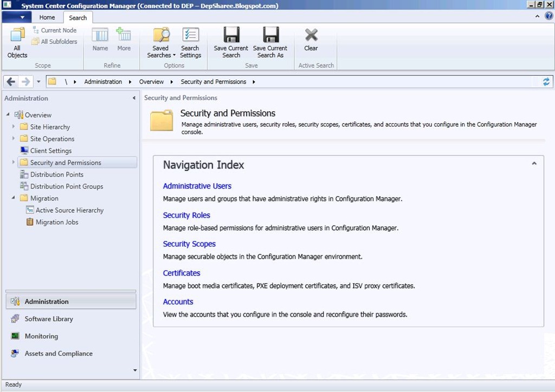Expand arrow after Security and Permissions breadcrumb
Viewport: 555px width, 392px height.
[254, 82]
